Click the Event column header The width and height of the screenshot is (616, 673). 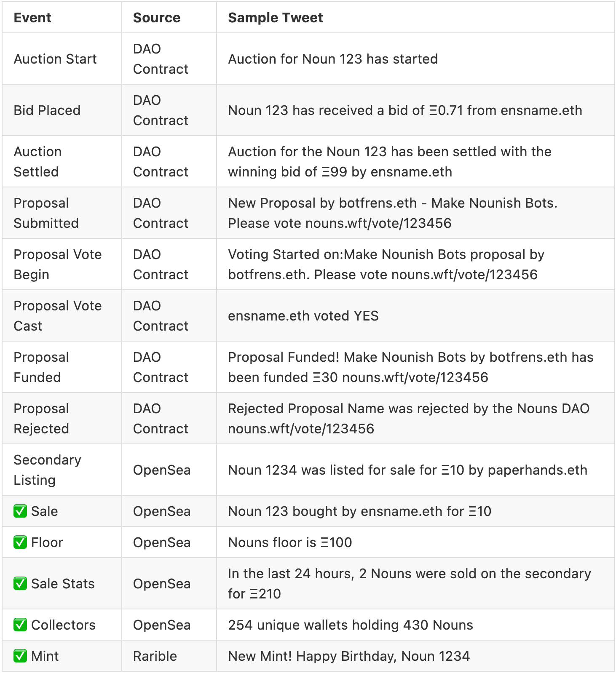coord(32,18)
